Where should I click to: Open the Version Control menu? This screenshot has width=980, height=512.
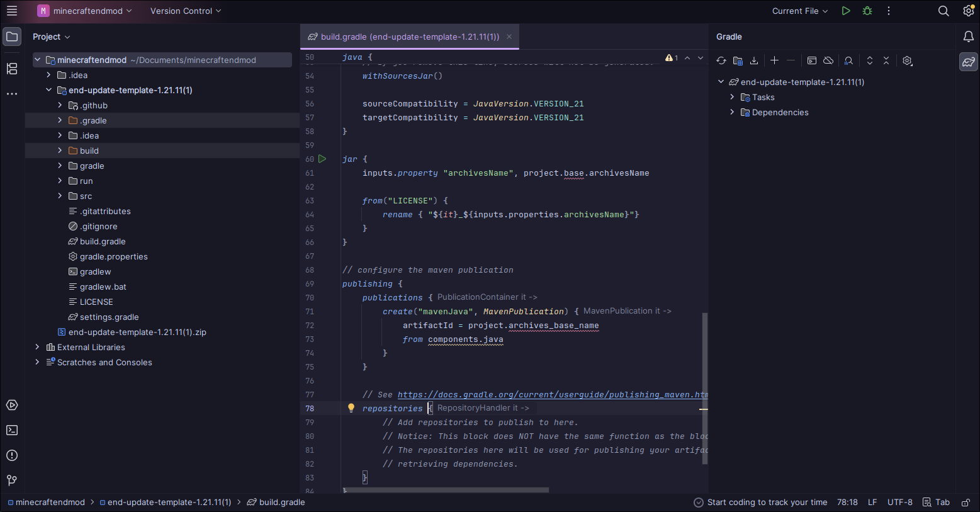point(186,11)
